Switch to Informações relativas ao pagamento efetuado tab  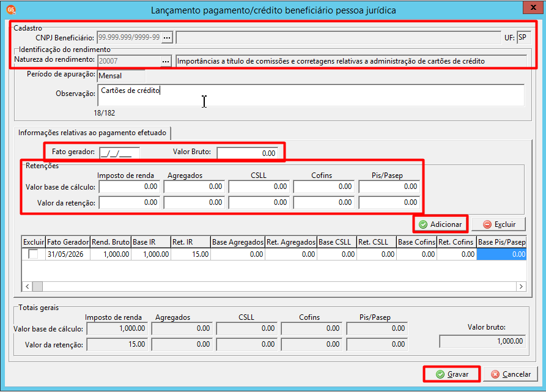(x=92, y=133)
